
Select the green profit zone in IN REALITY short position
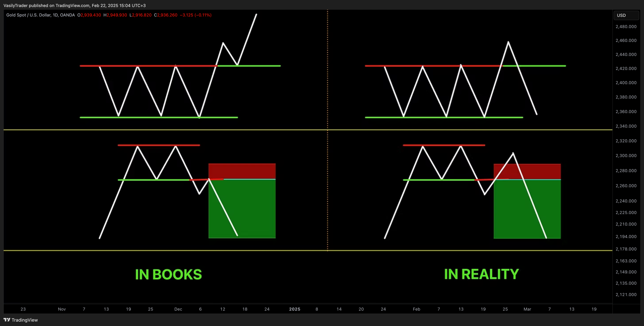coord(527,209)
